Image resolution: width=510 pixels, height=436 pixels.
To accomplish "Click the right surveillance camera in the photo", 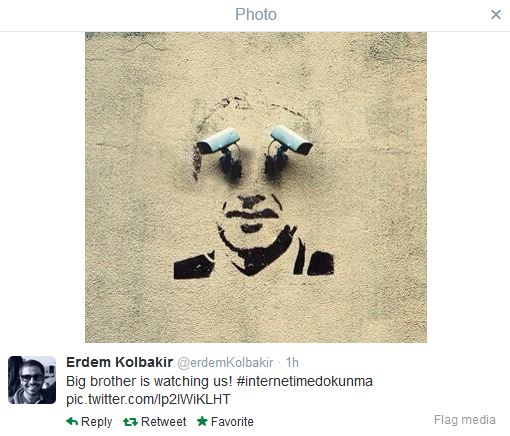I will tap(289, 146).
